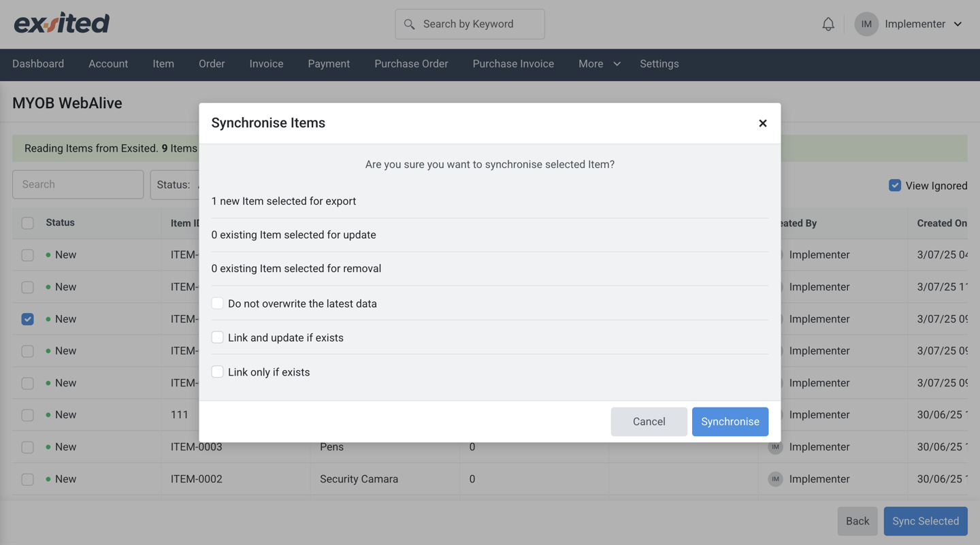Click the Pens item name
The image size is (980, 545).
[331, 447]
